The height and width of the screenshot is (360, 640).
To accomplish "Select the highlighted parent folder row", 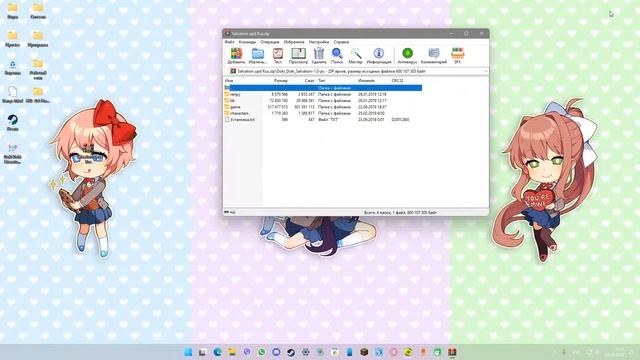I will click(x=323, y=88).
